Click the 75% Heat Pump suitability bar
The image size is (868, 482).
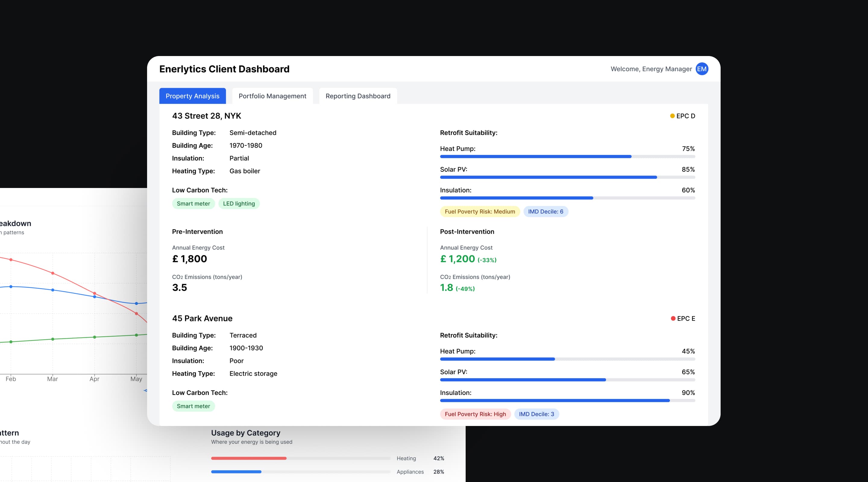(536, 157)
